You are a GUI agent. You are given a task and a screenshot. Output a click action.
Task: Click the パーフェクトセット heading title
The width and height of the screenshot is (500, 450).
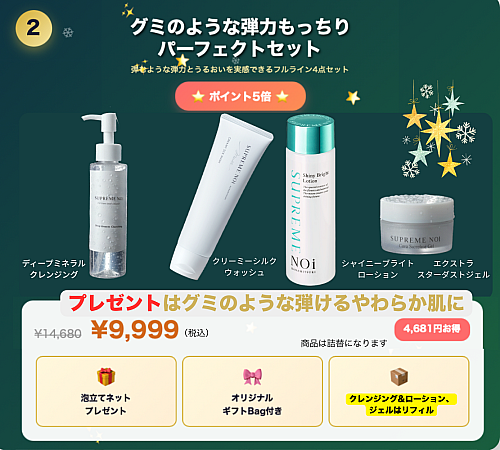(x=239, y=49)
